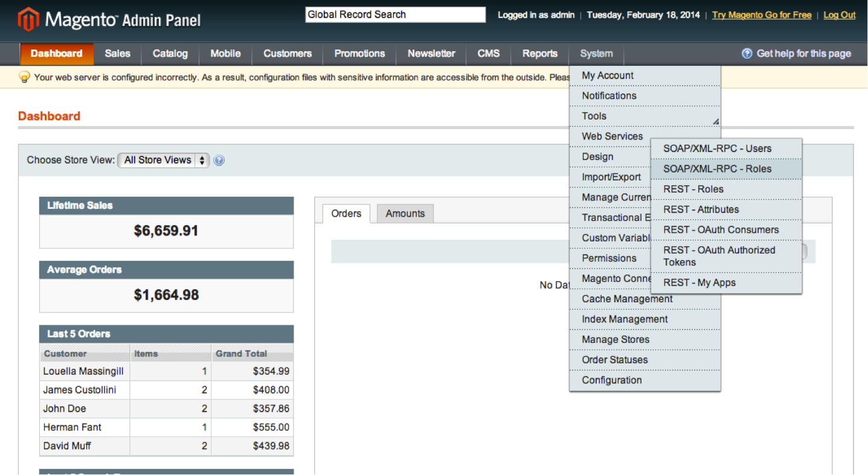
Task: Click the Customer column header
Action: click(x=85, y=354)
